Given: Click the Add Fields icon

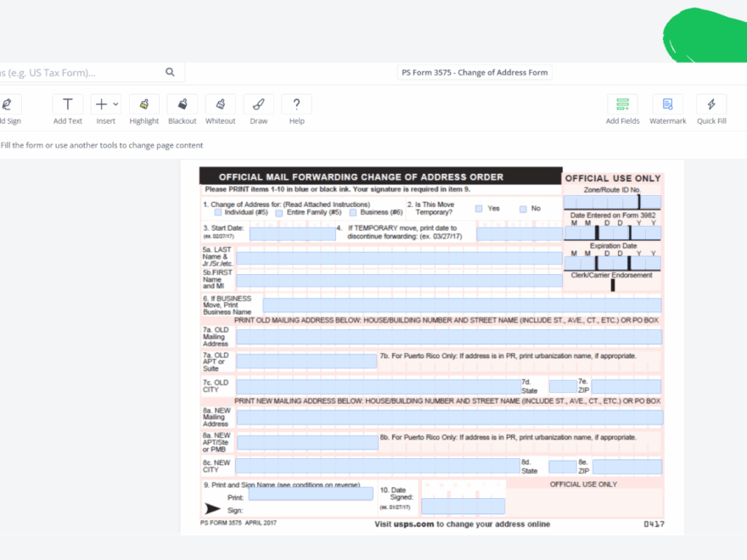Looking at the screenshot, I should click(x=623, y=104).
